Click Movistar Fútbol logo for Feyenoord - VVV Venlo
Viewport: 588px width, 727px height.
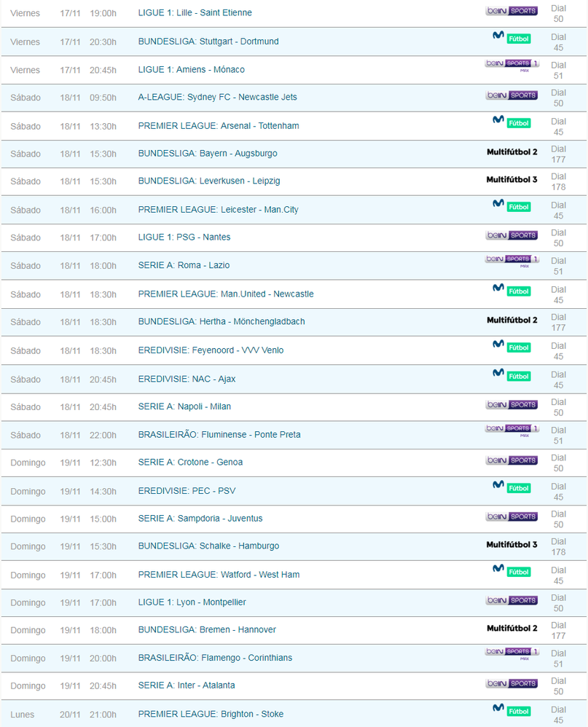(512, 346)
